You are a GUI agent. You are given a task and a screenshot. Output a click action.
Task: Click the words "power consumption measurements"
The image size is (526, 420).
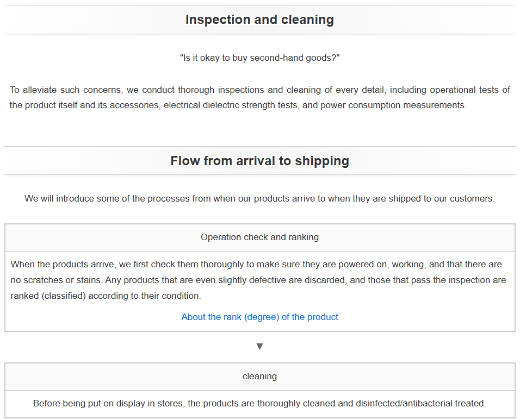(393, 105)
